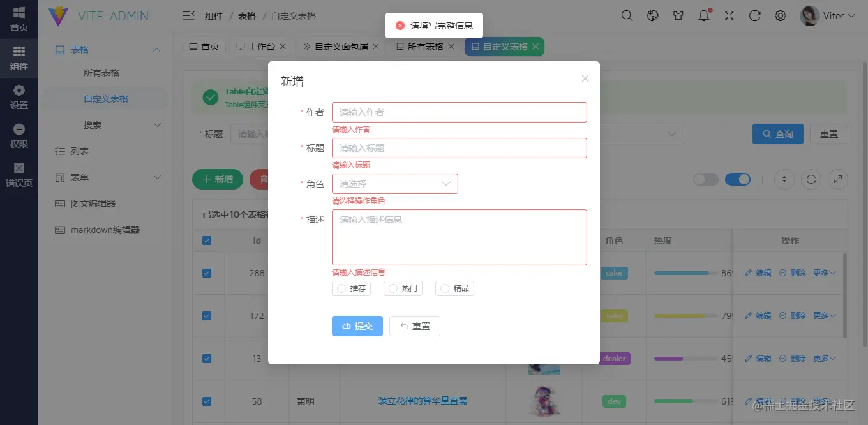Focus the 作者 input field
Screen dimensions: 868x425
pos(460,112)
